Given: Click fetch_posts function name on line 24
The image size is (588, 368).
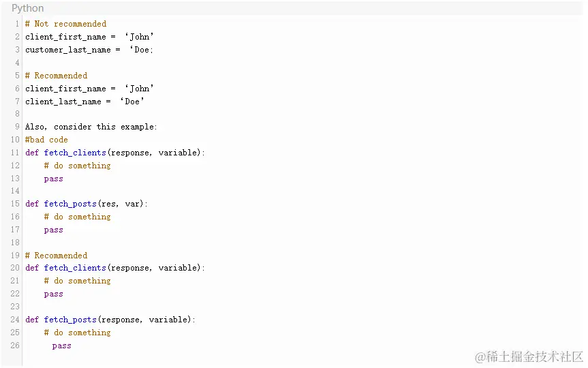Looking at the screenshot, I should pyautogui.click(x=70, y=320).
